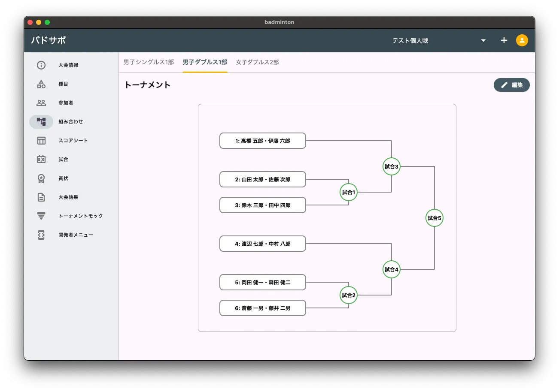Click the plus icon in header
The width and height of the screenshot is (559, 392).
point(504,40)
